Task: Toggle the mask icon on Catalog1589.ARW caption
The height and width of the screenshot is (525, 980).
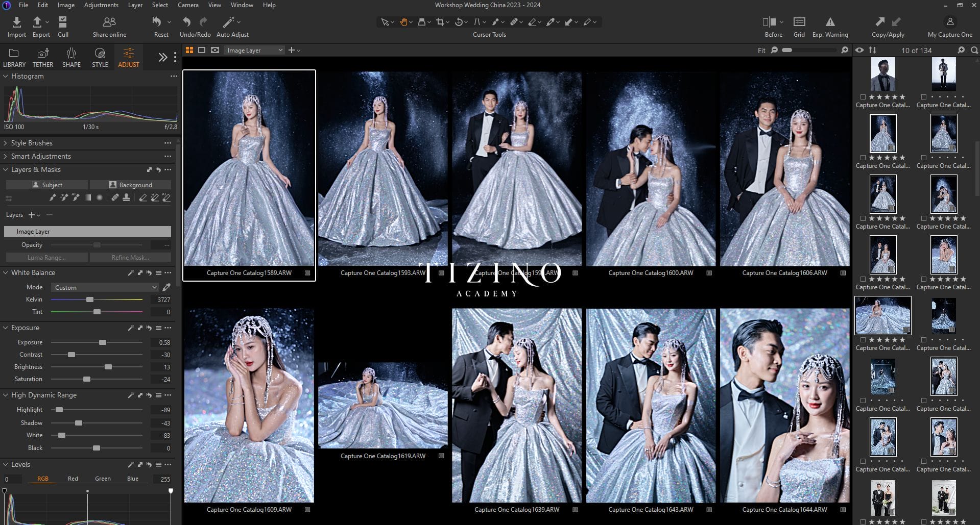Action: coord(307,273)
